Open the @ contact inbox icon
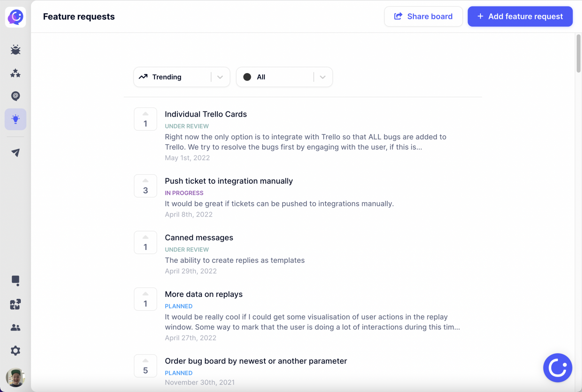Image resolution: width=582 pixels, height=392 pixels. point(16,96)
